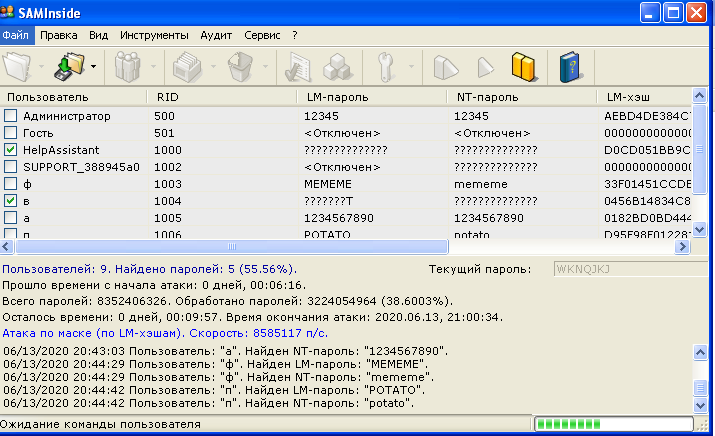This screenshot has height=436, width=715.
Task: Click the user table horizontal scrollbar thumb
Action: click(232, 247)
